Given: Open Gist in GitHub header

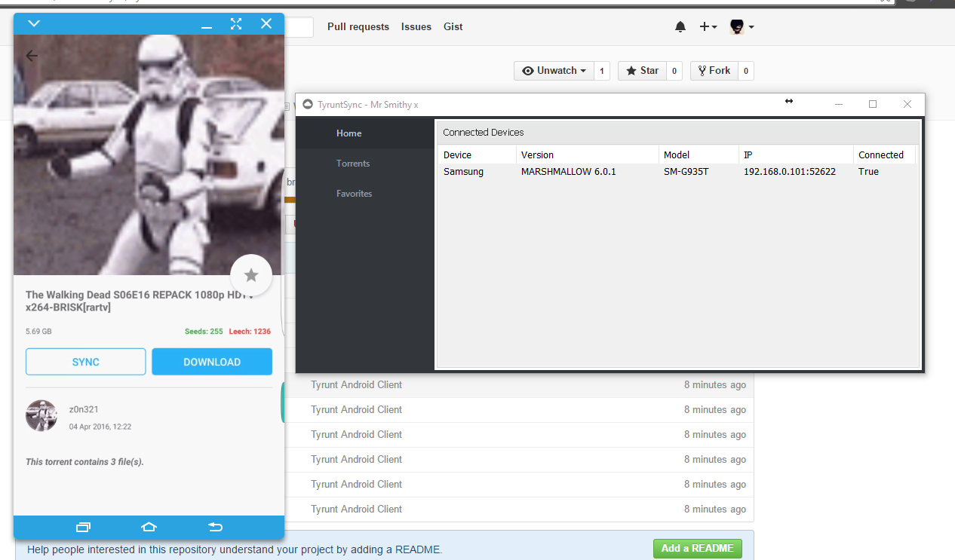Looking at the screenshot, I should (453, 27).
